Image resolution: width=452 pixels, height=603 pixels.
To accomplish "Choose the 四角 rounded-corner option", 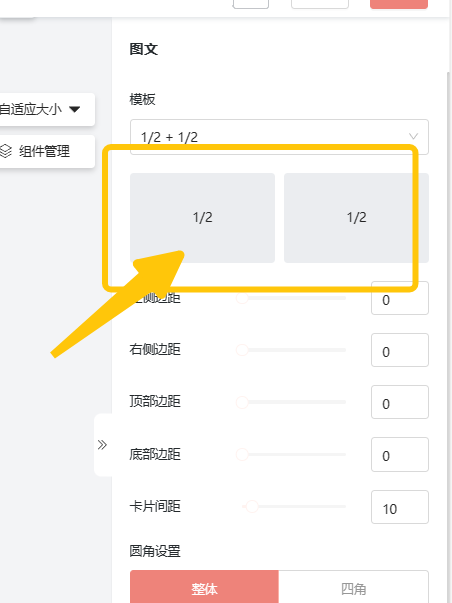I will tap(354, 587).
